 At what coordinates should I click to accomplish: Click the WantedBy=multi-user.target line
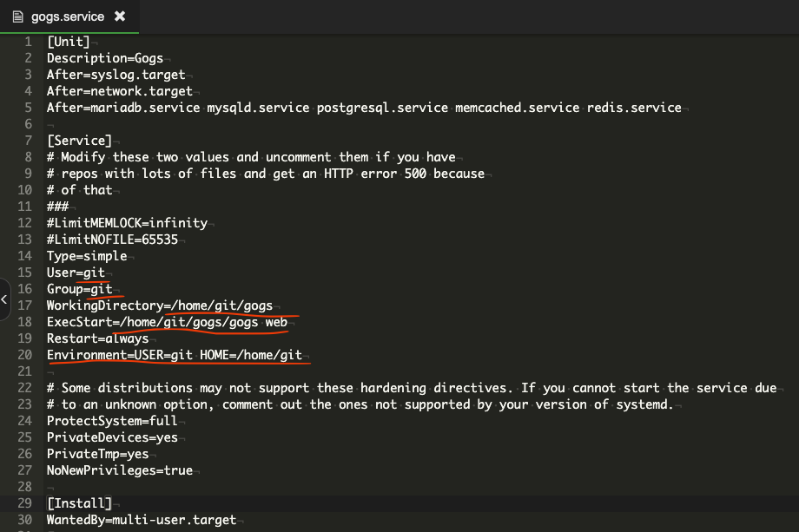tap(142, 520)
